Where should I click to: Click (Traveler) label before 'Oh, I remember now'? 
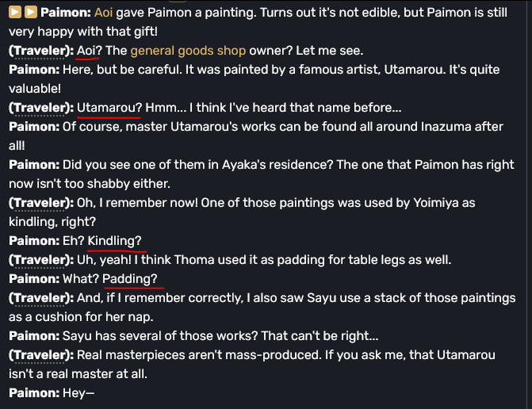tap(41, 203)
